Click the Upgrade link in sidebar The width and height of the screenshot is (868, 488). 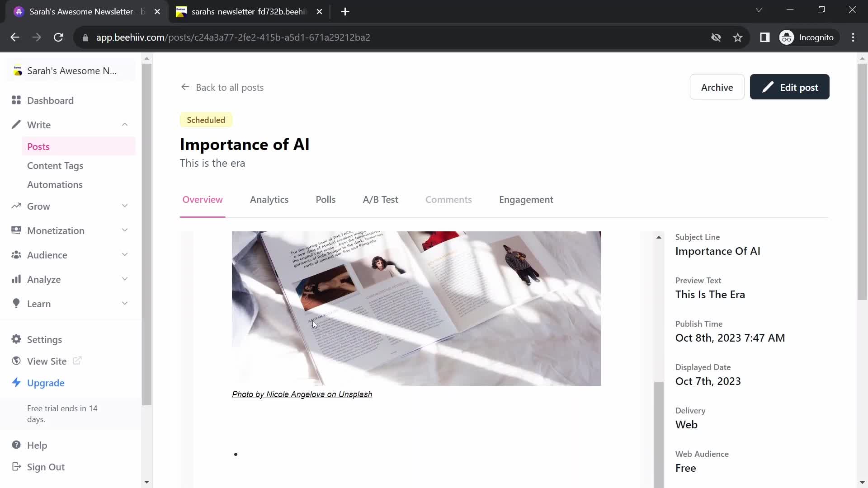[x=45, y=383]
